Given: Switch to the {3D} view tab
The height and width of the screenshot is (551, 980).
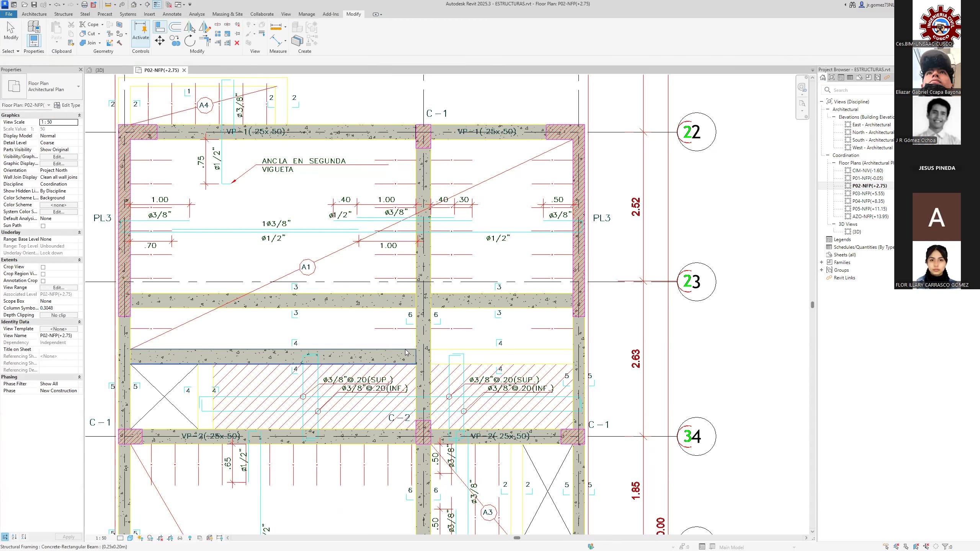Looking at the screenshot, I should (x=100, y=70).
